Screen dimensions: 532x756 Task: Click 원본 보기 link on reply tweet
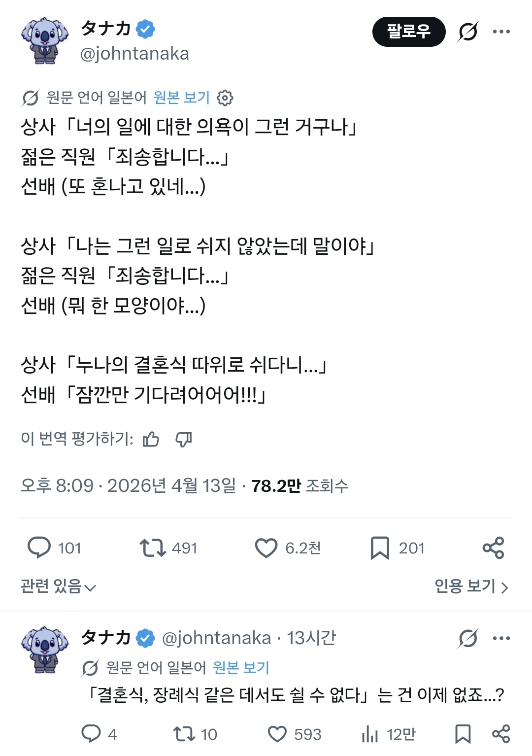(241, 668)
